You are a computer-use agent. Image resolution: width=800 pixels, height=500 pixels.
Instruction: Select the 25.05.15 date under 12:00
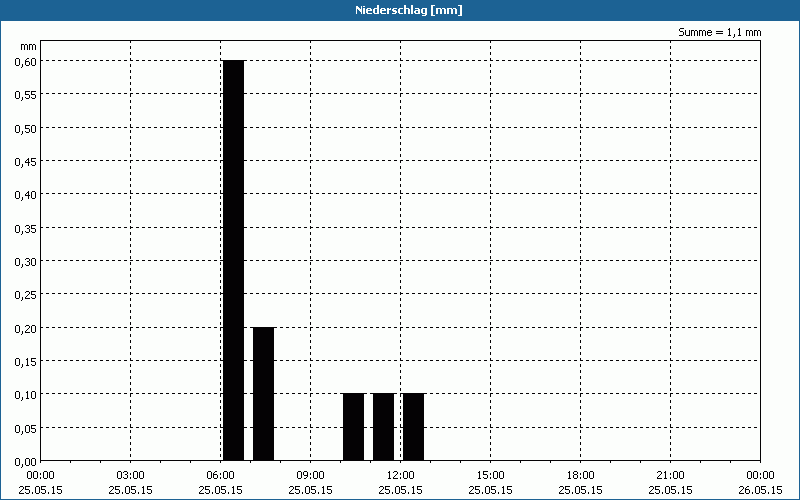[401, 490]
